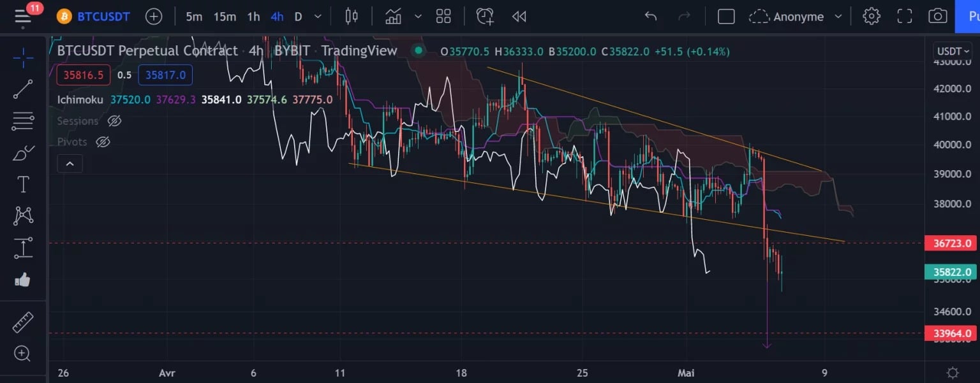
Task: Open the indicators menu
Action: coord(394,17)
